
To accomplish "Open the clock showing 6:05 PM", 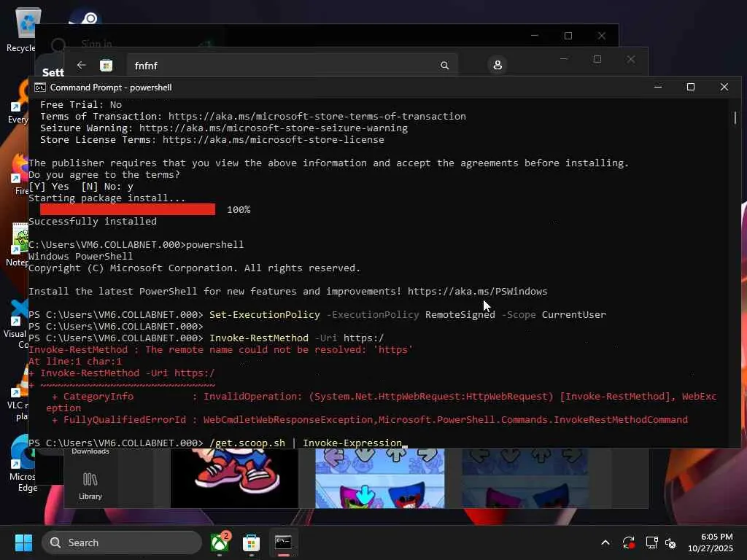I will pyautogui.click(x=711, y=542).
